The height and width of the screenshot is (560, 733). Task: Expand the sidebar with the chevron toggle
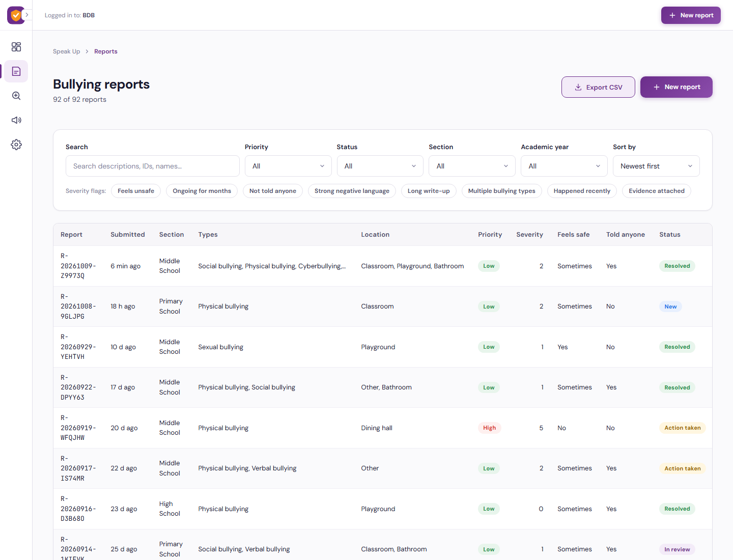27,15
